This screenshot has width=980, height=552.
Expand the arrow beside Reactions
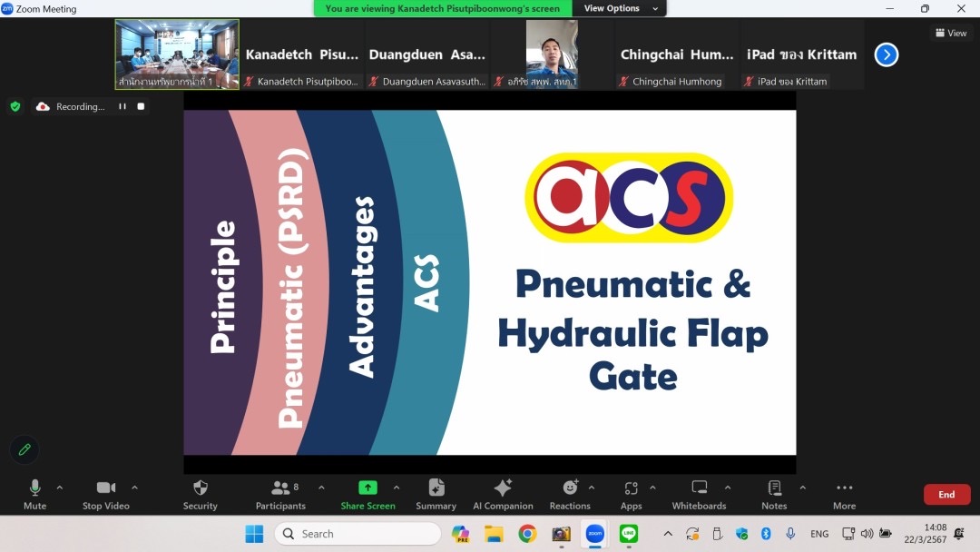[592, 488]
